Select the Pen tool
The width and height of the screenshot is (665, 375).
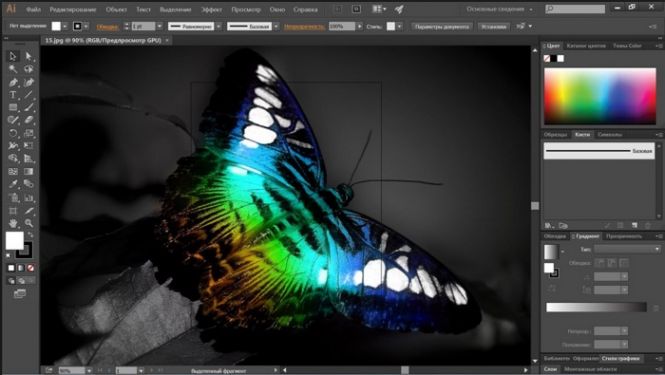pos(13,82)
